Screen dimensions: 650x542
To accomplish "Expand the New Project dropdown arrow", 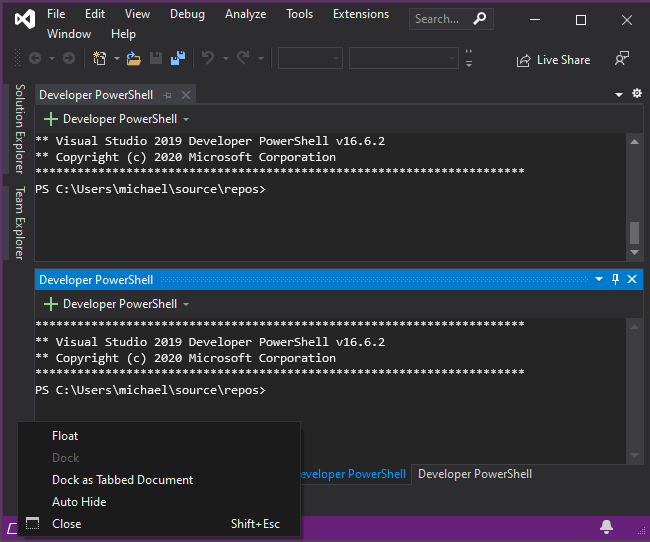I will click(117, 58).
